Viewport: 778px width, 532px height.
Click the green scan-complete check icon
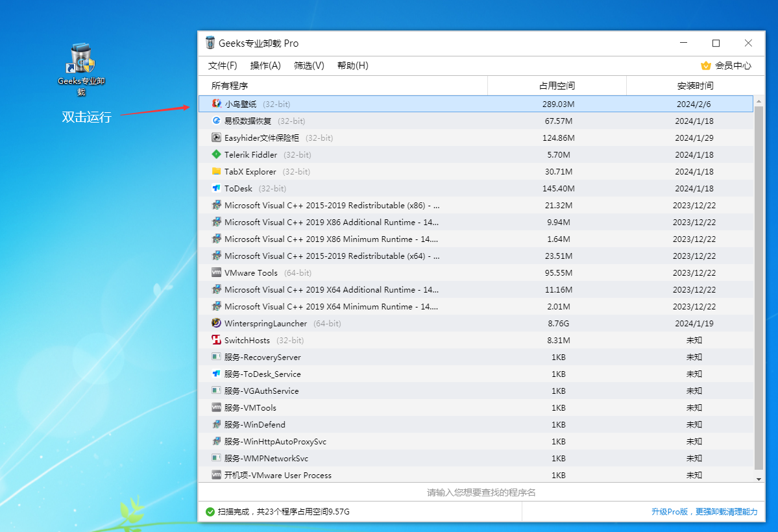(x=210, y=512)
